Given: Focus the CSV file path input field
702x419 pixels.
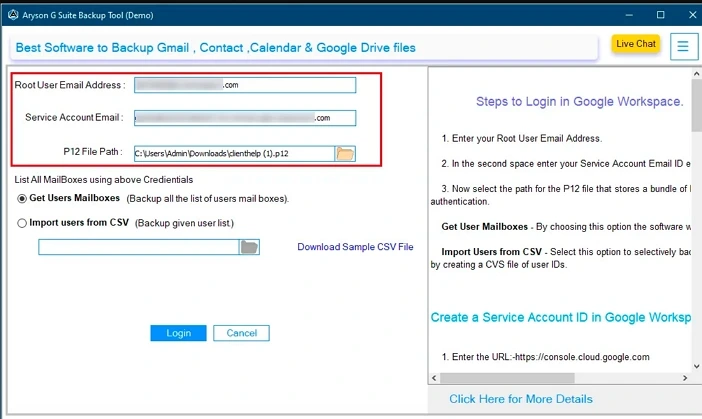Looking at the screenshot, I should [139, 247].
